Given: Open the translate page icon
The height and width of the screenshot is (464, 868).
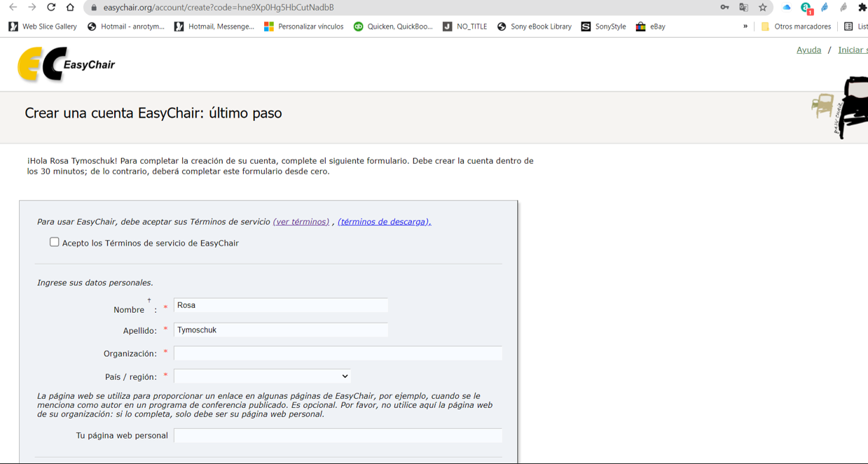Looking at the screenshot, I should tap(743, 8).
